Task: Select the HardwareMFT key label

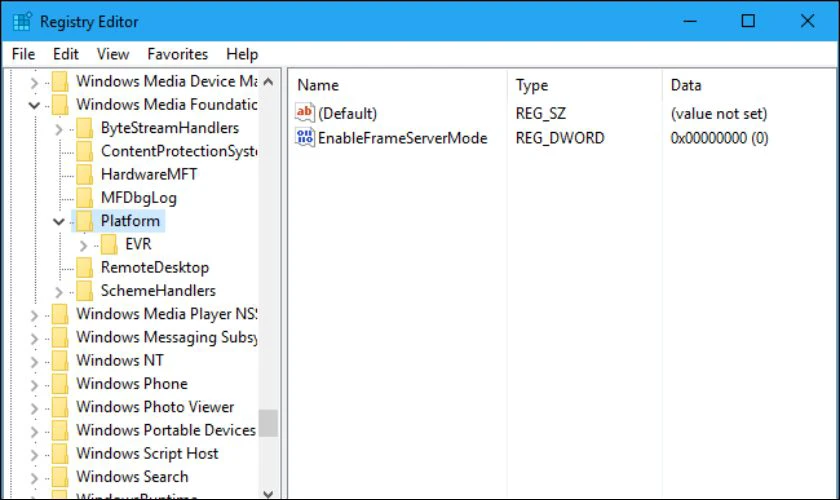Action: (149, 174)
